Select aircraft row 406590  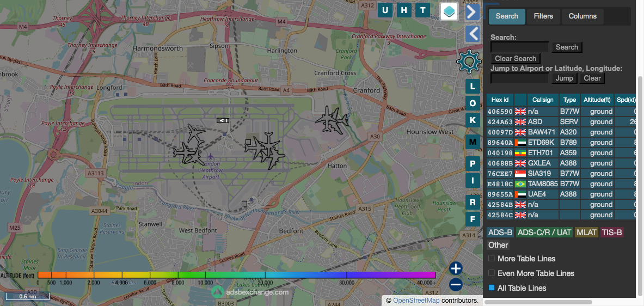tap(561, 111)
